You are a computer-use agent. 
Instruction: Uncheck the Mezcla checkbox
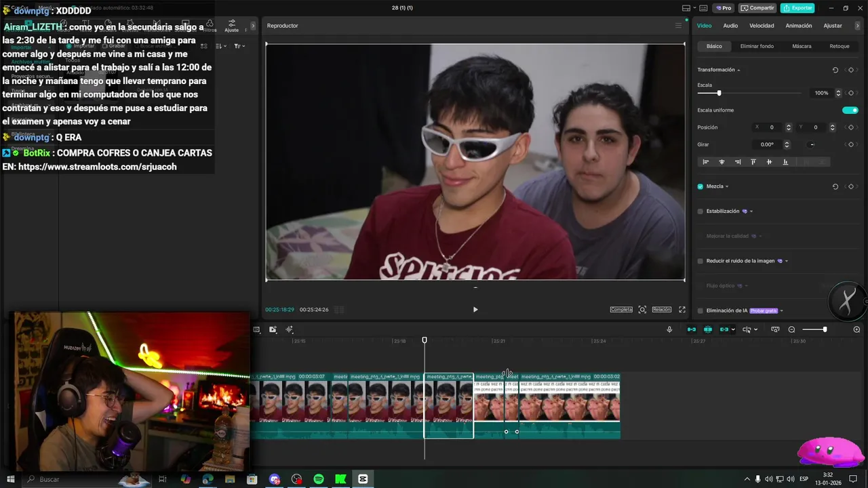(701, 186)
